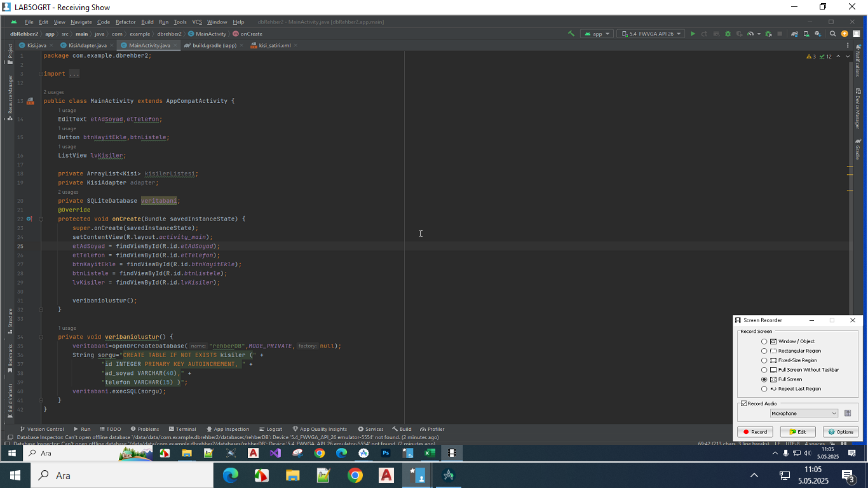
Task: Uncheck the Record Audio checkbox
Action: click(x=744, y=403)
